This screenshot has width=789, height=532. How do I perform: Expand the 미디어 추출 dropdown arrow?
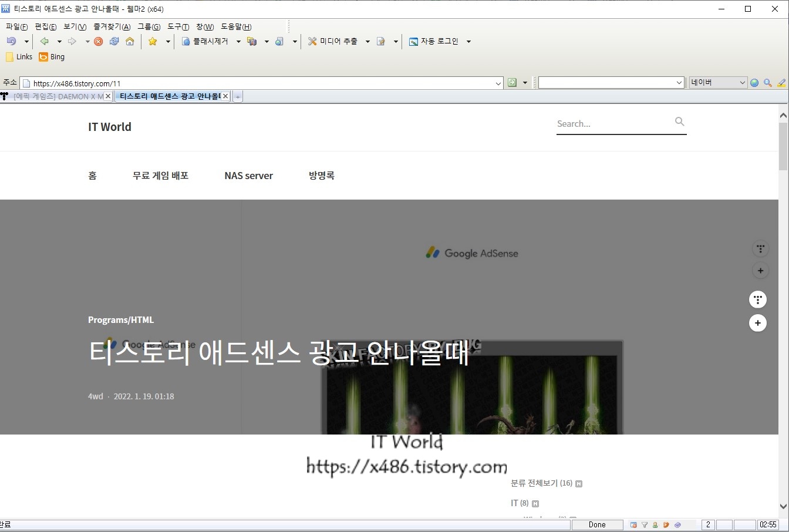pyautogui.click(x=367, y=42)
